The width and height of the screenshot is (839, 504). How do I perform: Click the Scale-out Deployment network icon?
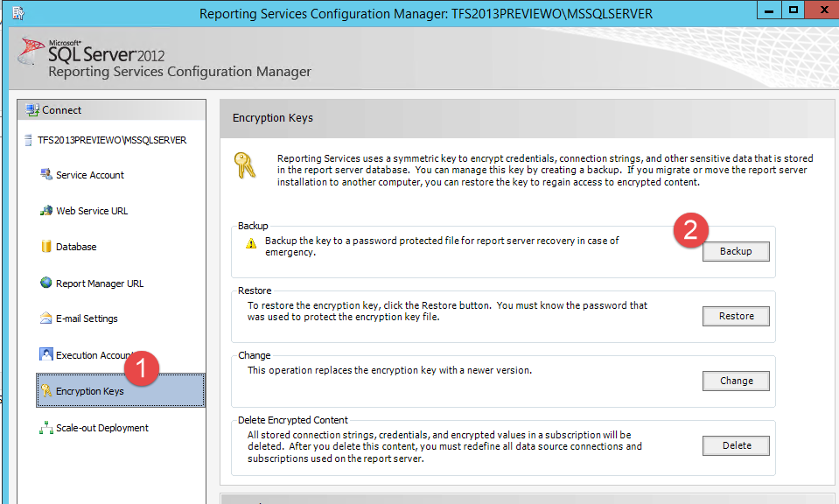[46, 428]
